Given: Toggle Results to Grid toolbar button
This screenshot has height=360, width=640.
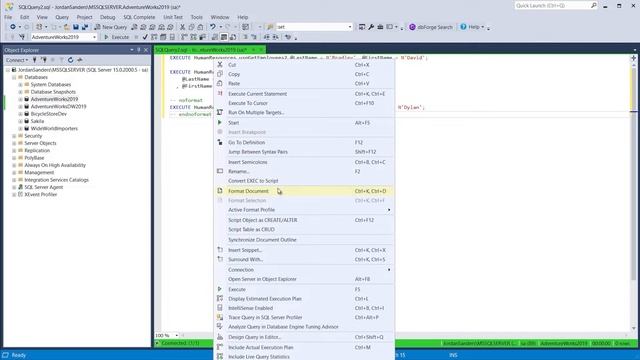Looking at the screenshot, I should pos(224,37).
